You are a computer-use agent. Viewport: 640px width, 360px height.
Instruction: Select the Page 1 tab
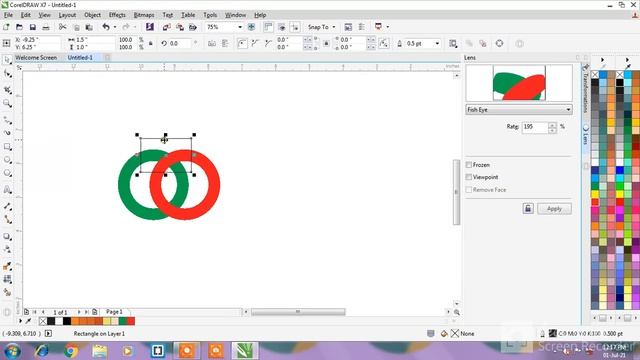tap(114, 311)
